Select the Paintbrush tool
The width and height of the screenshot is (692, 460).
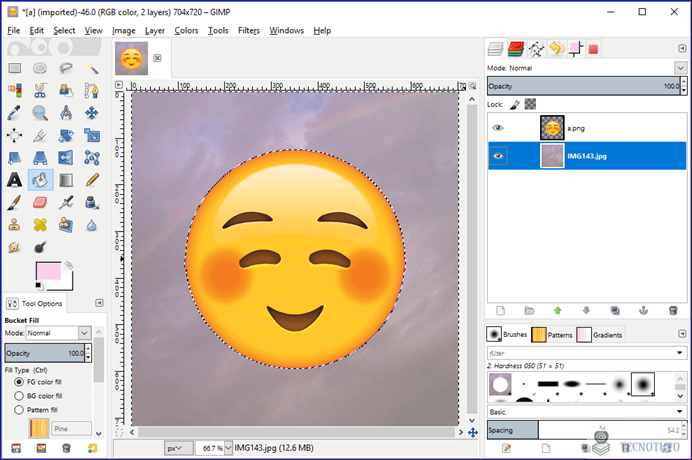click(x=15, y=203)
